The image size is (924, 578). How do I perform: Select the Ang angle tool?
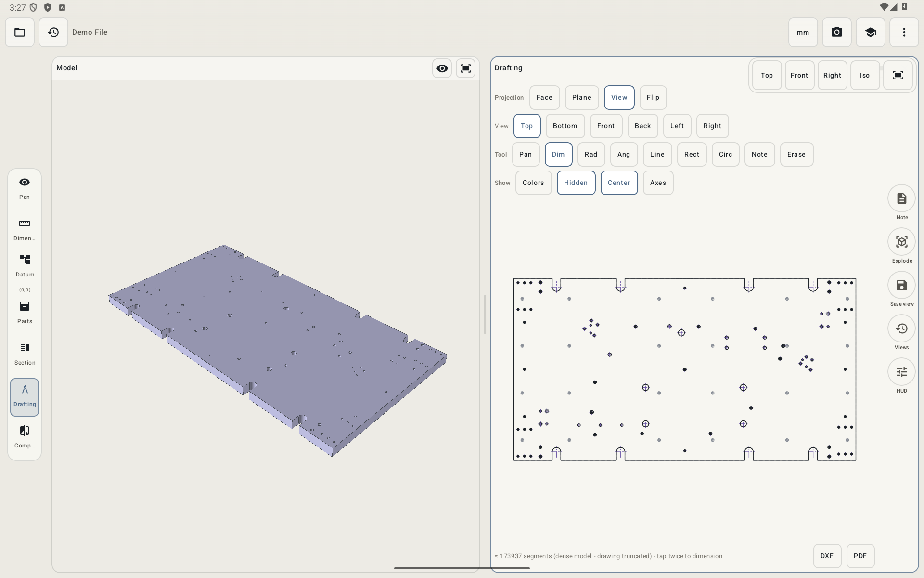click(624, 155)
